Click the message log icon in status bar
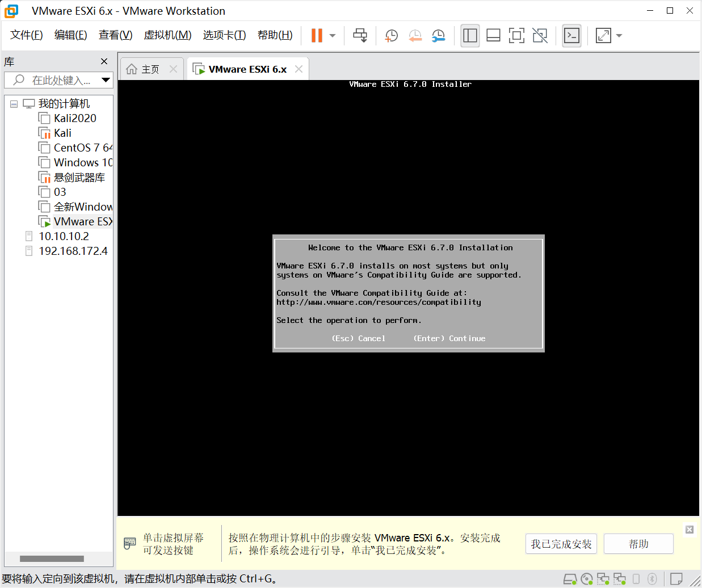702x588 pixels. 676,578
